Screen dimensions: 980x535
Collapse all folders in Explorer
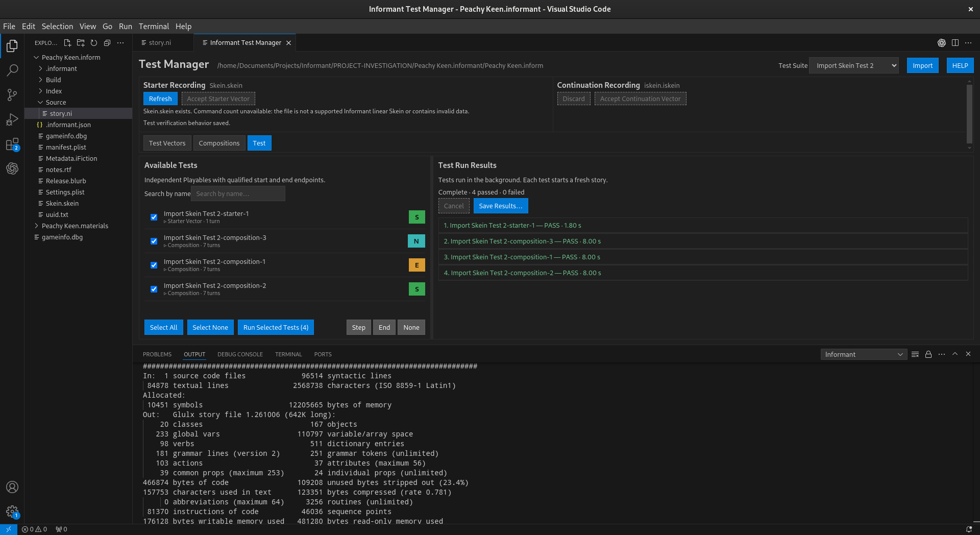107,43
